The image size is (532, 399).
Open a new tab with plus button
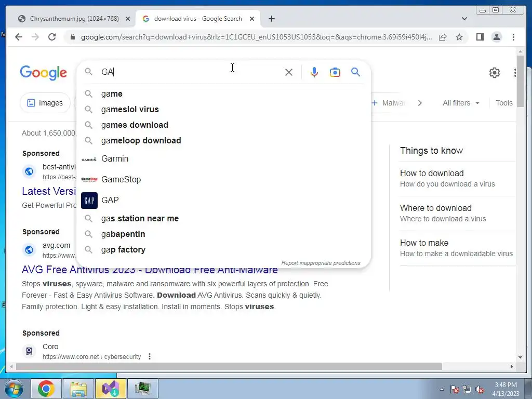[x=271, y=19]
